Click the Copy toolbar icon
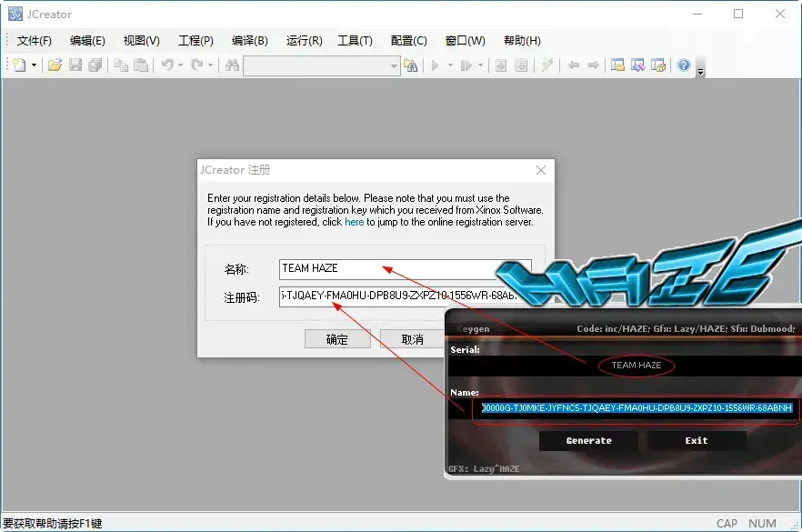The width and height of the screenshot is (802, 532). point(121,65)
